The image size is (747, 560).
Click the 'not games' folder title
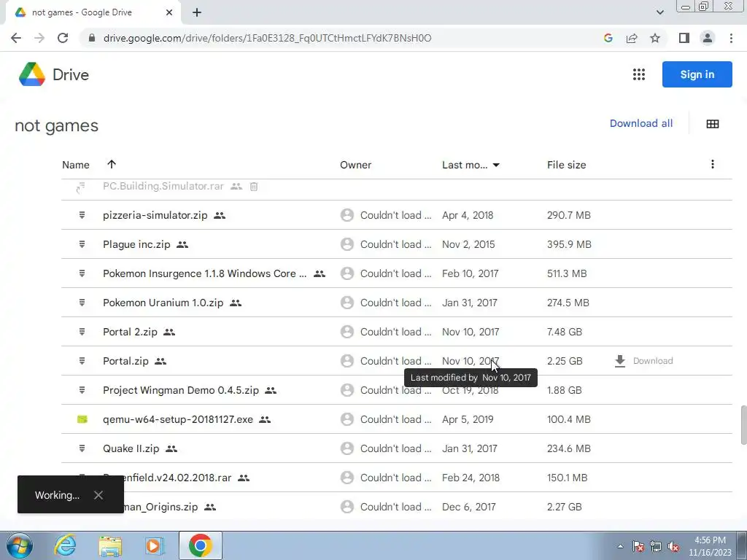tap(57, 125)
